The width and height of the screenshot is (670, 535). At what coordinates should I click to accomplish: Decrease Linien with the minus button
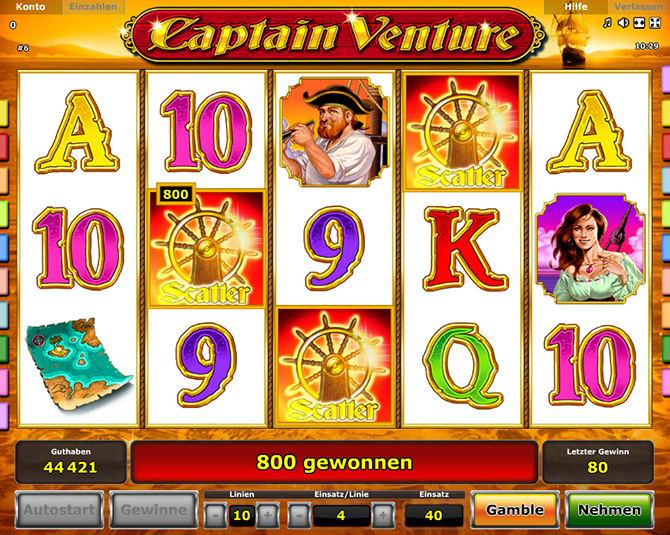(x=215, y=515)
